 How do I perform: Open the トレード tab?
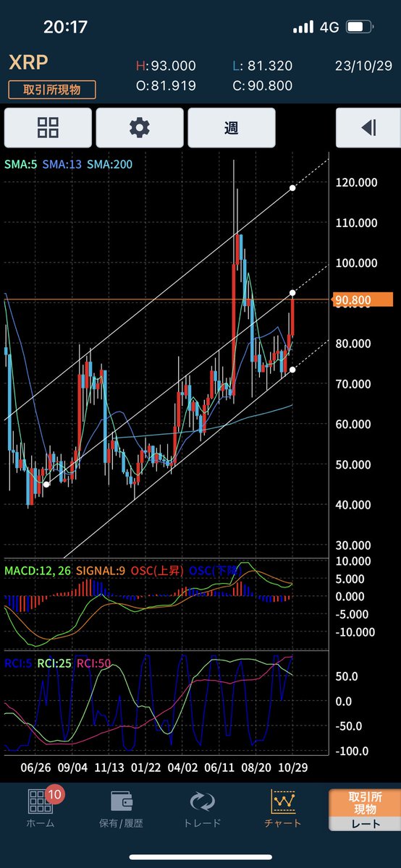pos(200,809)
